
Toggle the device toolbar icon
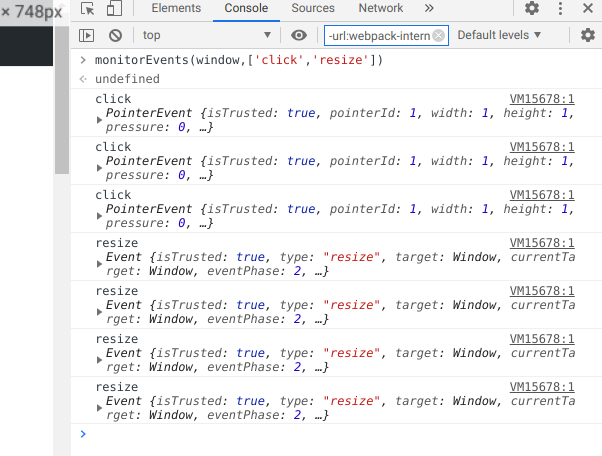tap(114, 9)
